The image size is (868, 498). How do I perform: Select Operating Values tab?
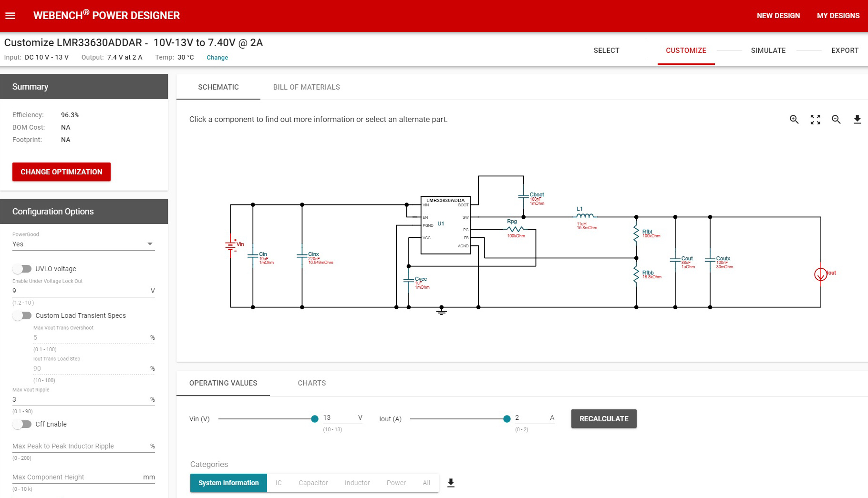pos(223,383)
